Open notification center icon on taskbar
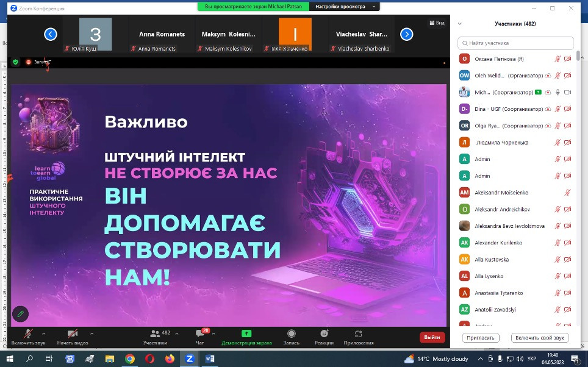This screenshot has height=367, width=588. 575,358
